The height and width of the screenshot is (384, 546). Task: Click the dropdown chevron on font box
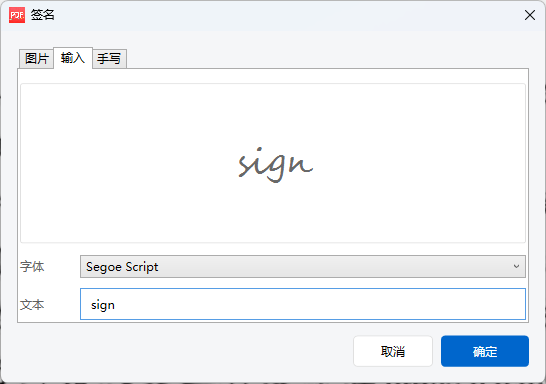[516, 267]
